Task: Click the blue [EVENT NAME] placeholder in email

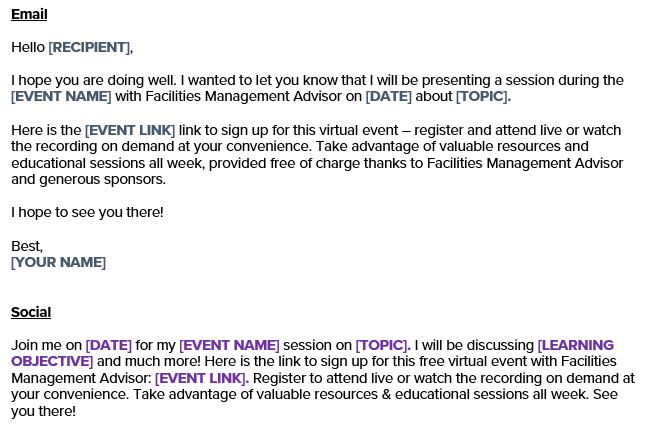Action: [x=61, y=96]
